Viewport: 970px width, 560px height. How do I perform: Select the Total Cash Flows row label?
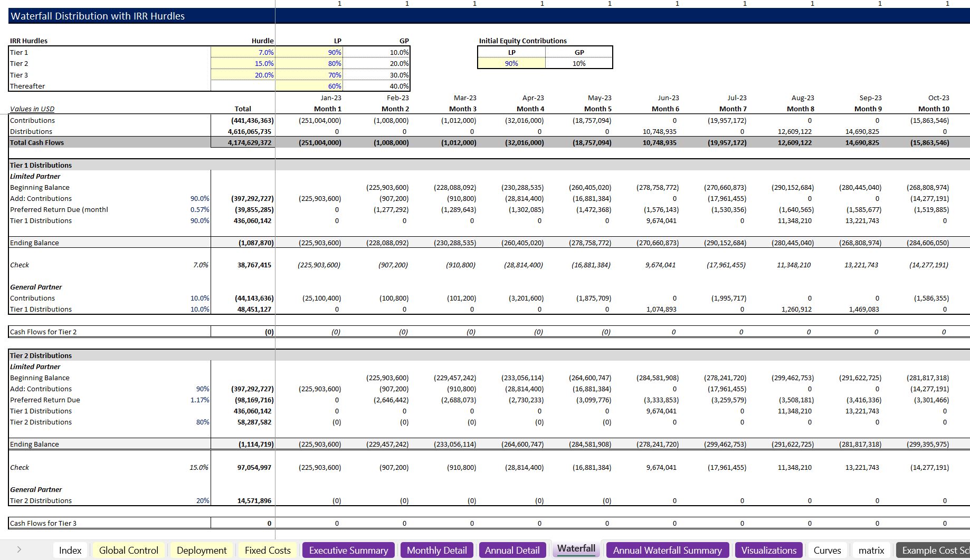36,142
